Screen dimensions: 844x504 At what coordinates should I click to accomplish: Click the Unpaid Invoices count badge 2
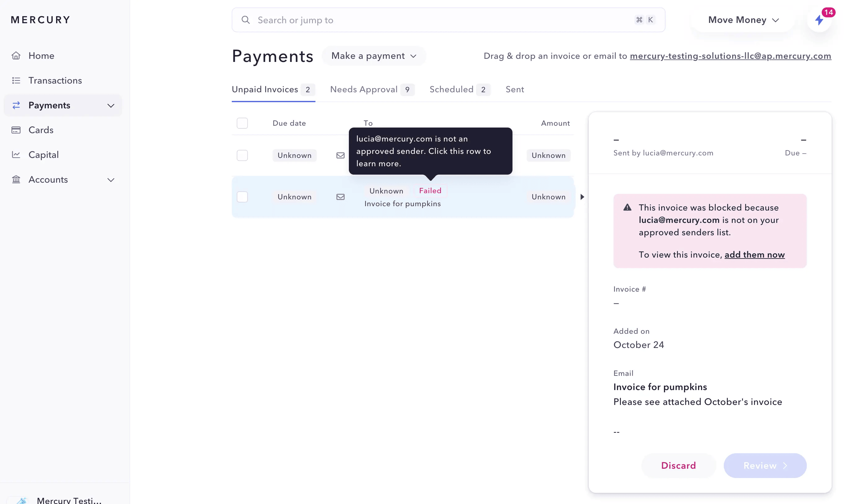pos(308,90)
